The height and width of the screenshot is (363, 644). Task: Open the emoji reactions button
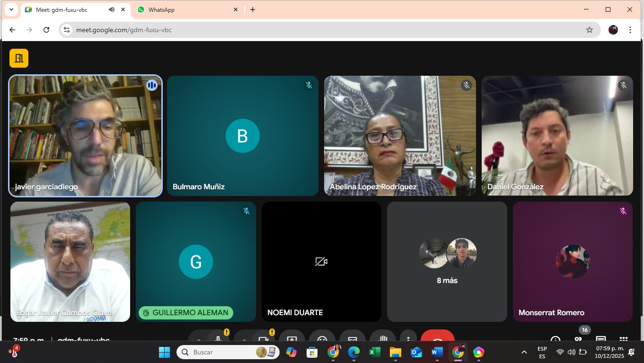pos(322,338)
